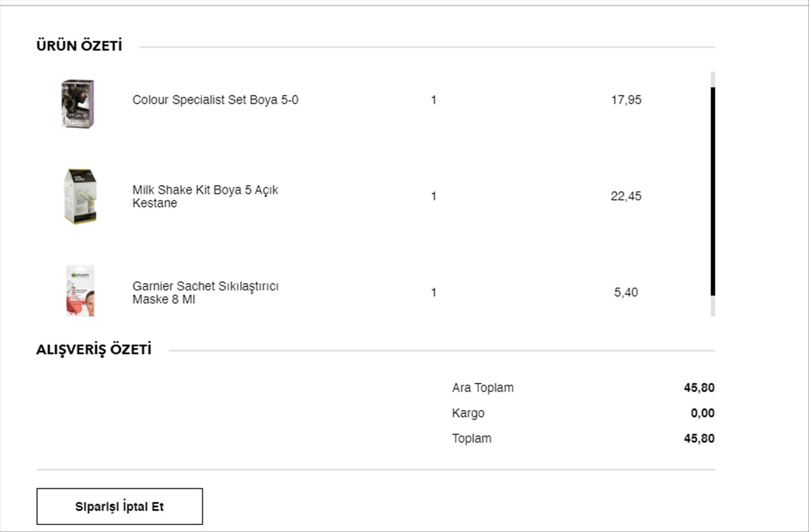Image resolution: width=809 pixels, height=532 pixels.
Task: Click the quantity 1 for Milk Shake Kit
Action: pyautogui.click(x=434, y=196)
